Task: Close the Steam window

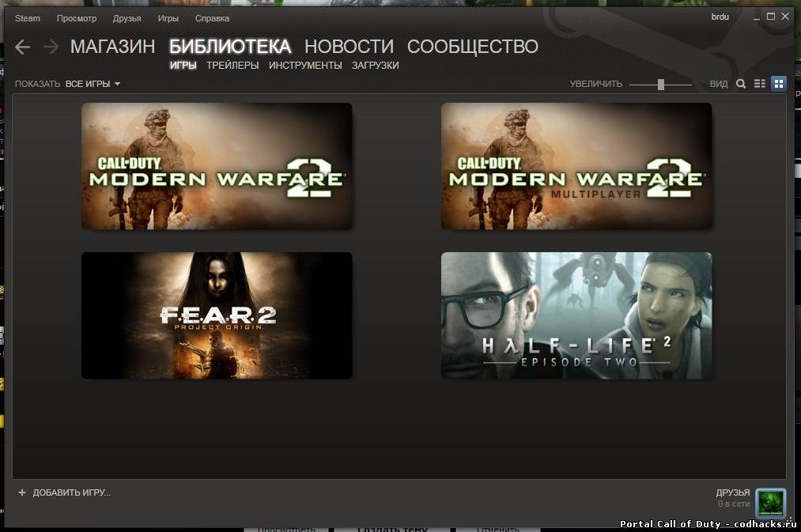Action: 785,17
